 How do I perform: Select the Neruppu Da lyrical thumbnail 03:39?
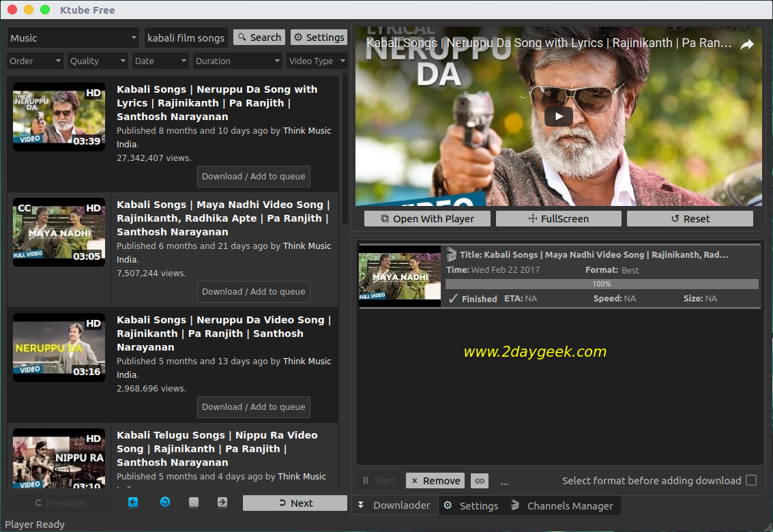click(x=59, y=117)
